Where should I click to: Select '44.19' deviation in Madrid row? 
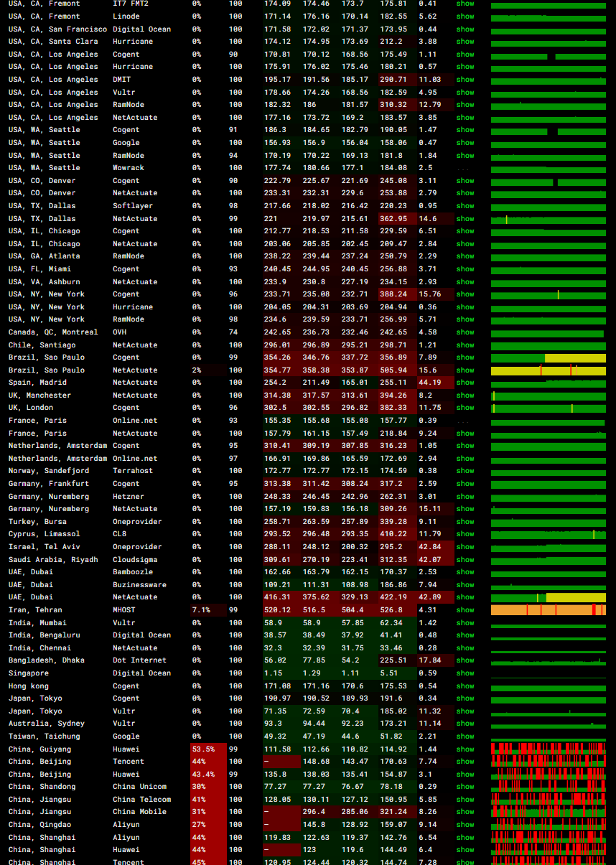click(x=429, y=383)
